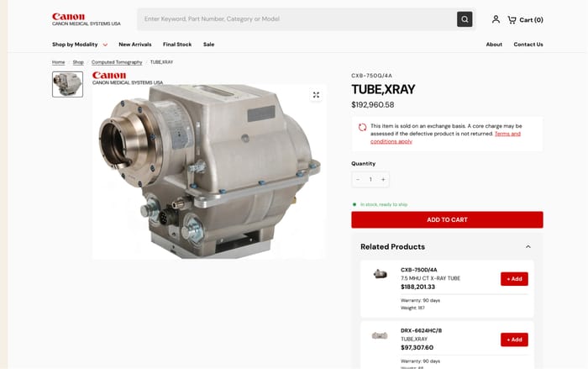Click the 7.5 MHU CT X-RAY TUBE description
Screen dimensions: 588x369
(x=430, y=278)
